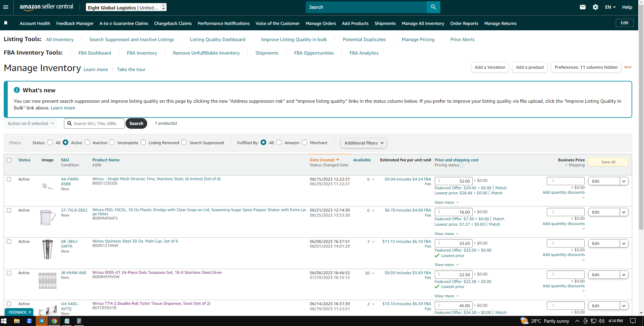Open the Eight Global Logistics account selector
Screen dimensions: 644x326
pos(126,7)
